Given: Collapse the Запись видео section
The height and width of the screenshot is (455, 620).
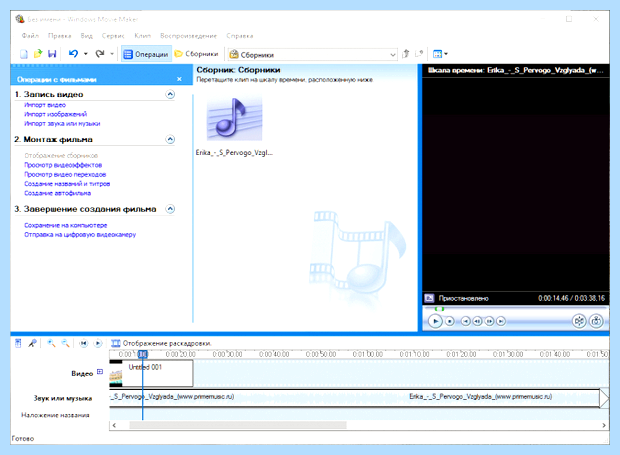Looking at the screenshot, I should 170,94.
